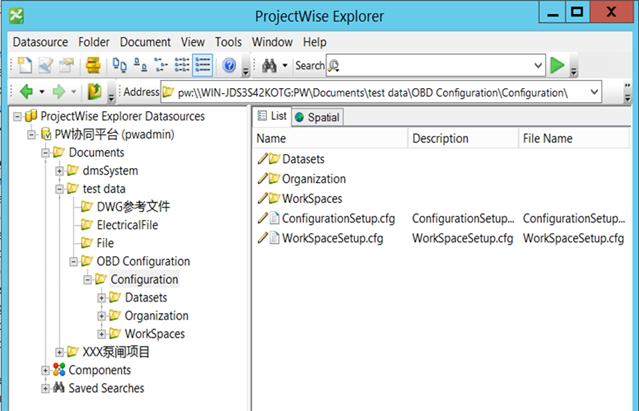Collapse the Documents tree node

45,153
